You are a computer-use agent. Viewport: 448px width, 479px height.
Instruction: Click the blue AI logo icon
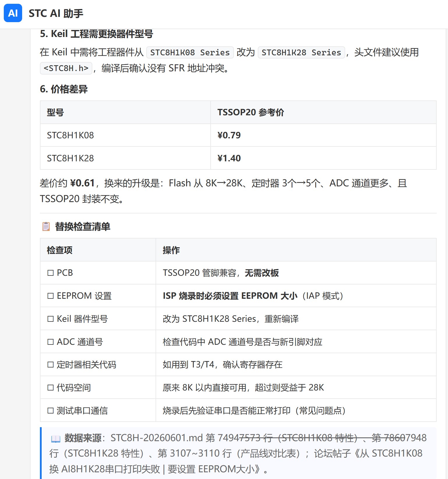[13, 13]
